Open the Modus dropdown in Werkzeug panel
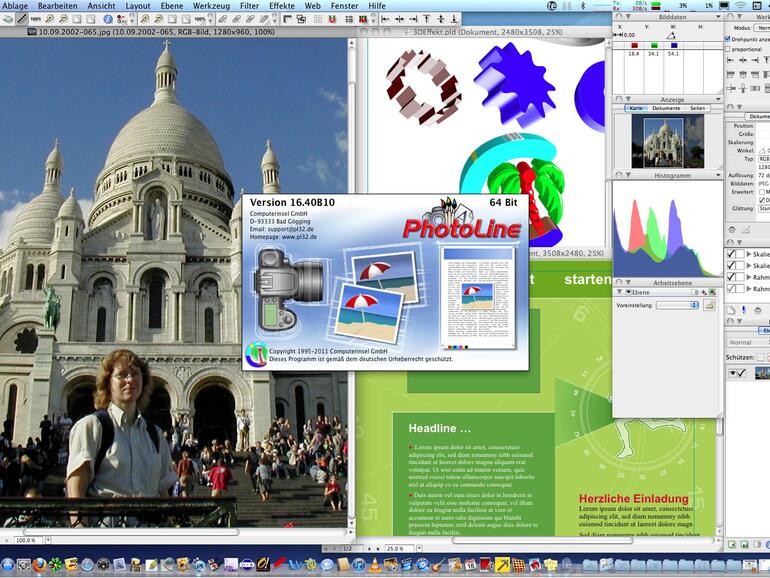The height and width of the screenshot is (578, 770). point(762,28)
